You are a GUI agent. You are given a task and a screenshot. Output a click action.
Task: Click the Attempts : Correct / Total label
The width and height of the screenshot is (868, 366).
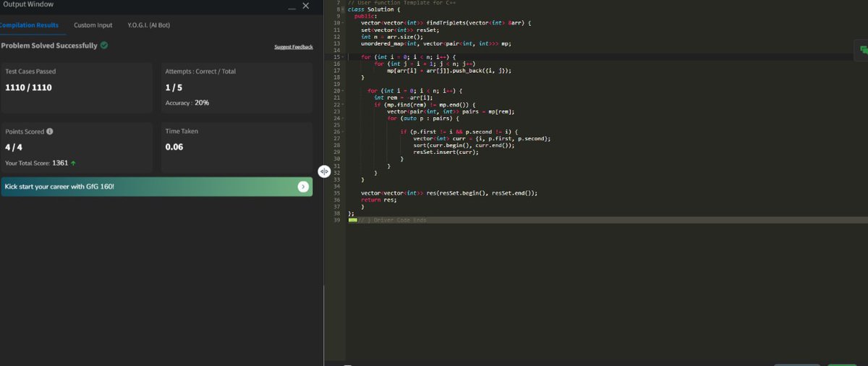point(200,72)
